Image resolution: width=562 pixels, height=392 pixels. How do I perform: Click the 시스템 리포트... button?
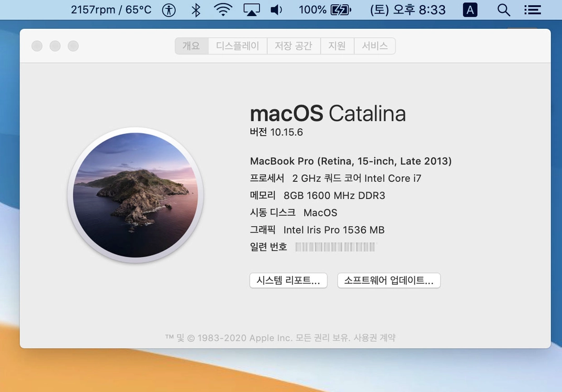[x=288, y=280]
